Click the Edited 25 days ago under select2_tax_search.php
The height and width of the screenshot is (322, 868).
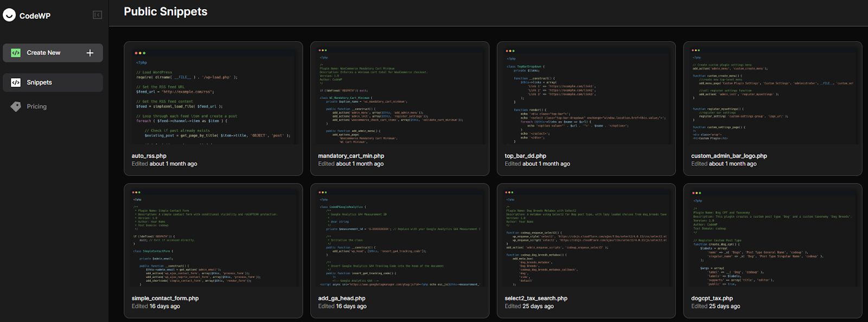click(x=529, y=306)
